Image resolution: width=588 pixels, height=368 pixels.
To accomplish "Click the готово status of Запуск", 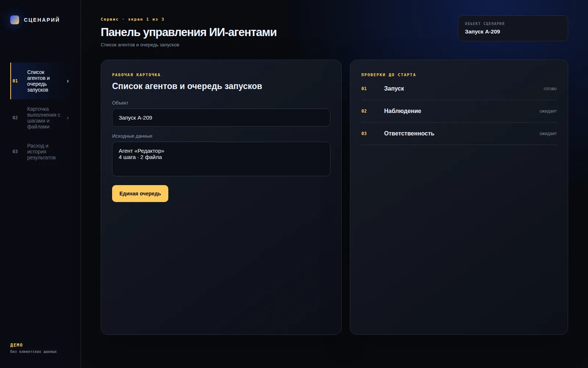I will pos(550,89).
